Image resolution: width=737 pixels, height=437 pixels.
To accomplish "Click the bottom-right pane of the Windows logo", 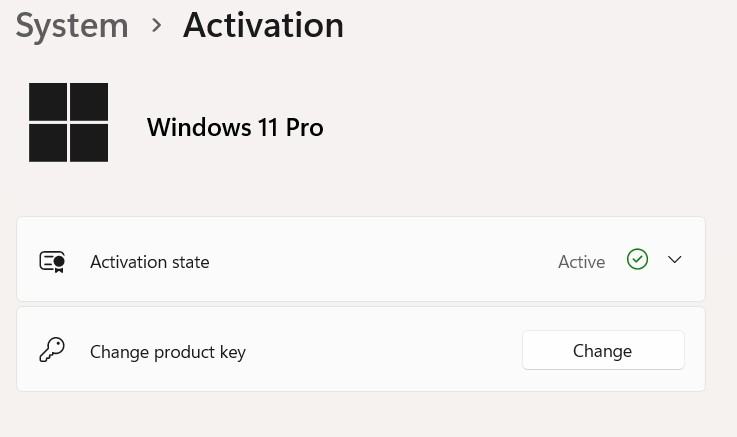I will pos(89,143).
